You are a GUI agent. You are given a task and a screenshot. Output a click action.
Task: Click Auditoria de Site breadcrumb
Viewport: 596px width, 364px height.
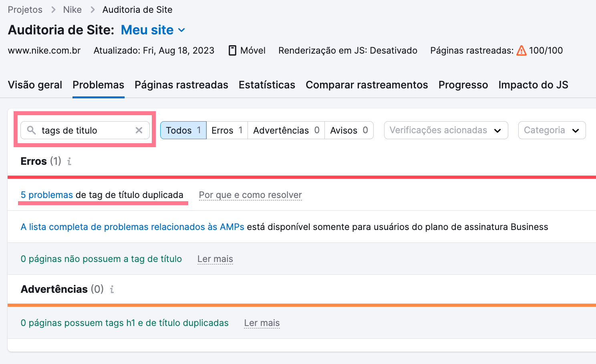tap(137, 10)
